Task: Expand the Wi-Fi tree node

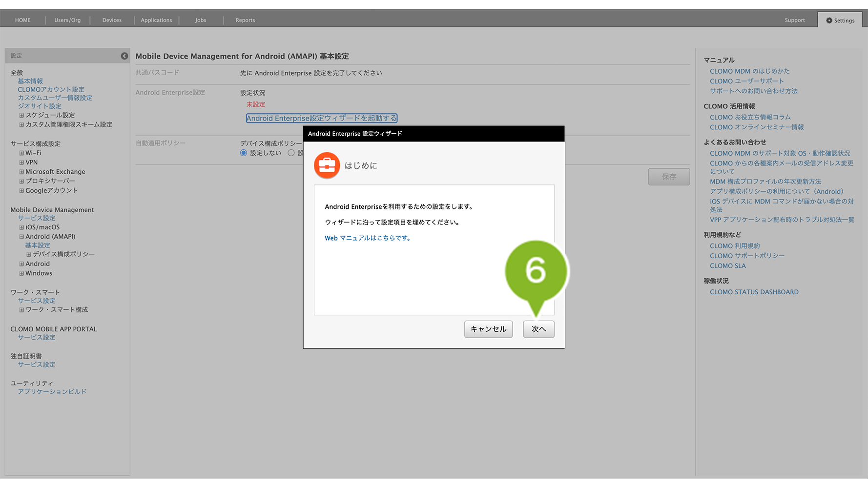Action: (x=21, y=153)
